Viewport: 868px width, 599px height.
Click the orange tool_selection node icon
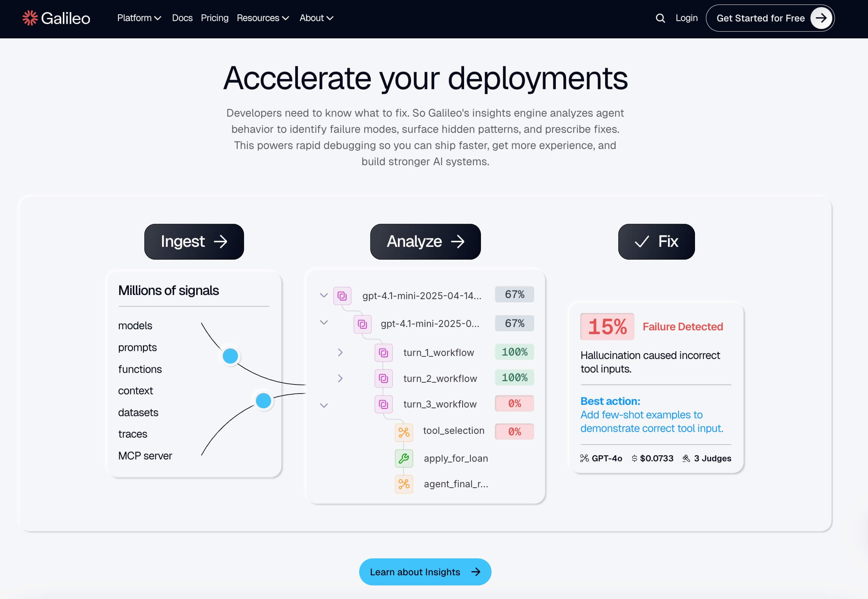tap(404, 432)
